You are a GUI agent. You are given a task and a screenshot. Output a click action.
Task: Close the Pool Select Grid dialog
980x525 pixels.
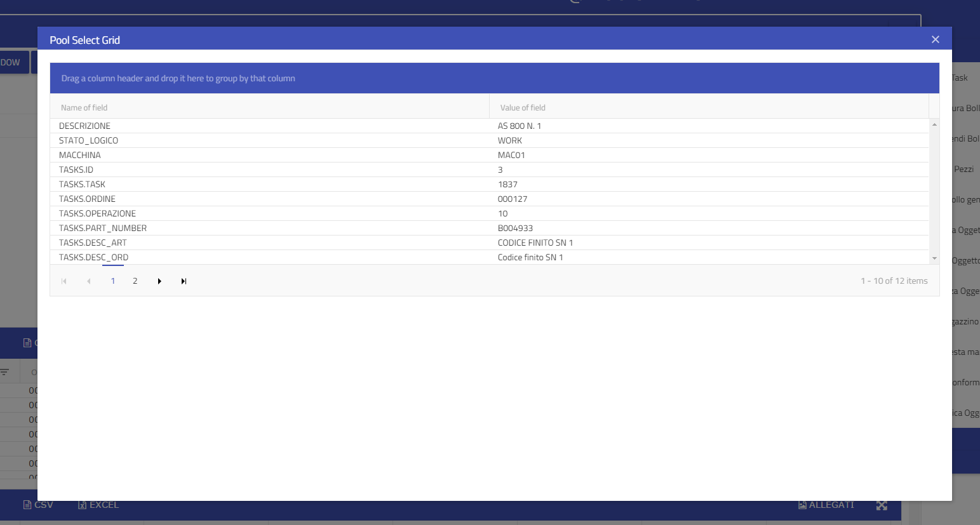tap(935, 39)
